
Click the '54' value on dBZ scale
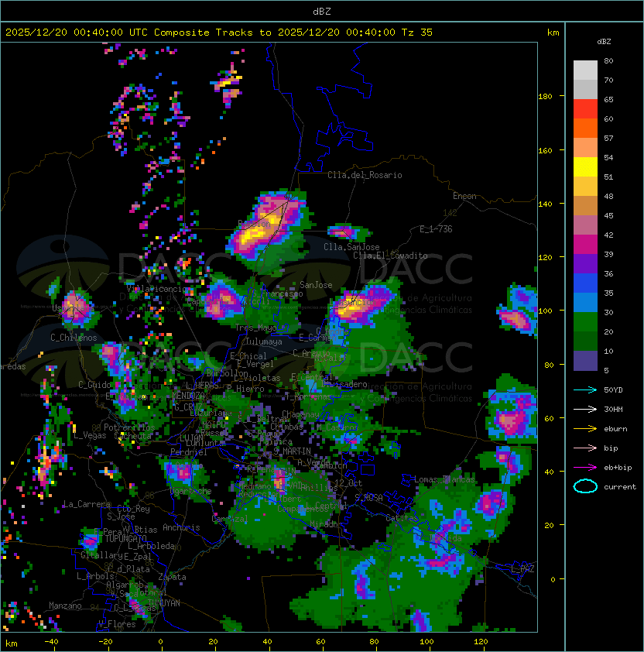(608, 158)
